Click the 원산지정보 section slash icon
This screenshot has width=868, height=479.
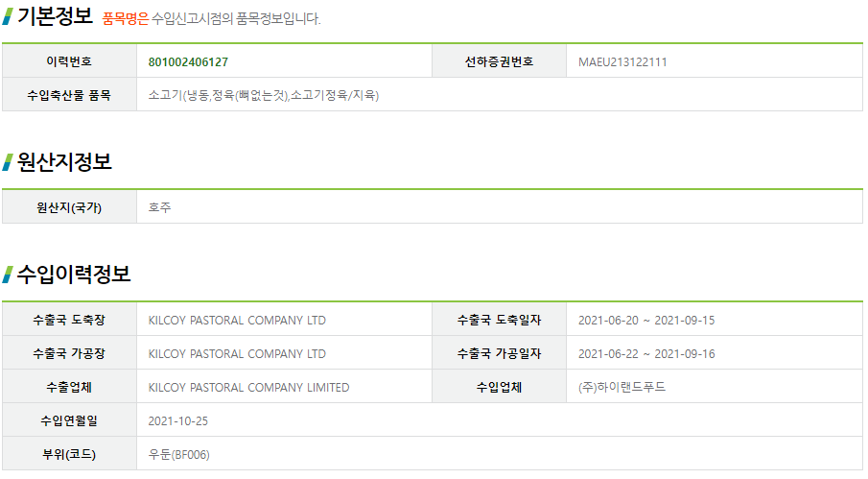8,162
